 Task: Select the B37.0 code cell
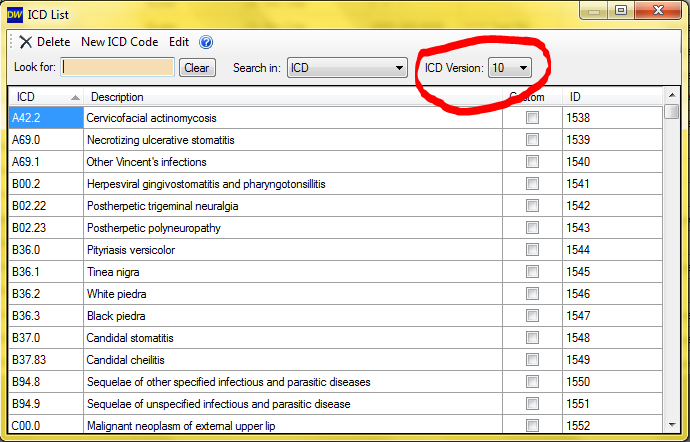point(46,338)
